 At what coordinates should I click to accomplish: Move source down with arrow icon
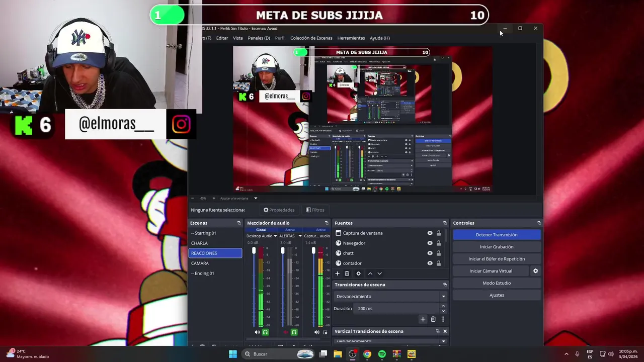click(379, 274)
